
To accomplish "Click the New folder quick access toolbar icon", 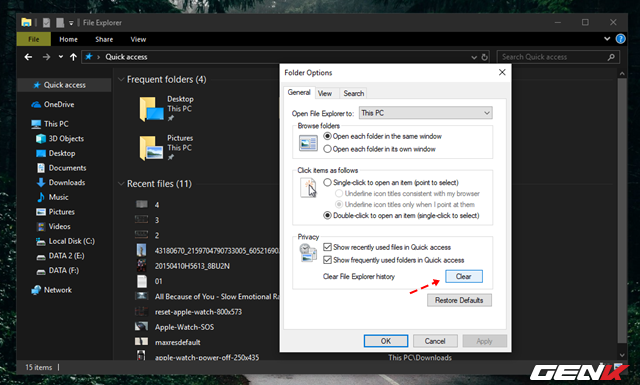I will click(x=60, y=23).
